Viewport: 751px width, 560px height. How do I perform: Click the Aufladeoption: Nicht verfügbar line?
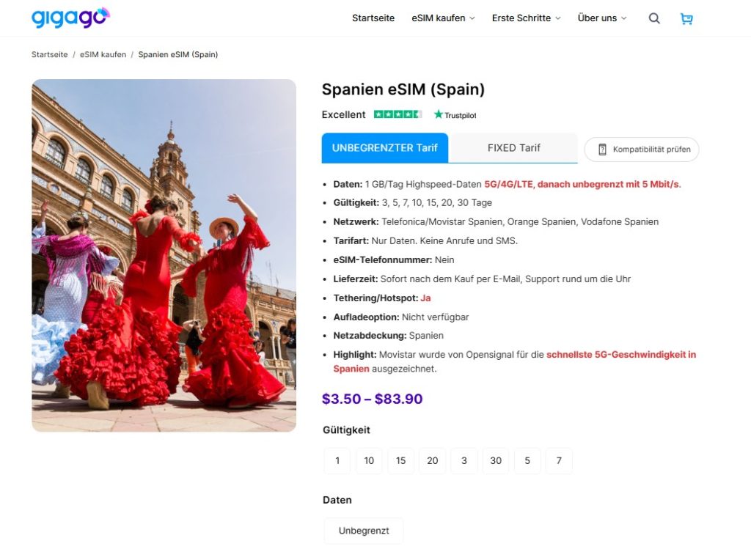(x=401, y=317)
